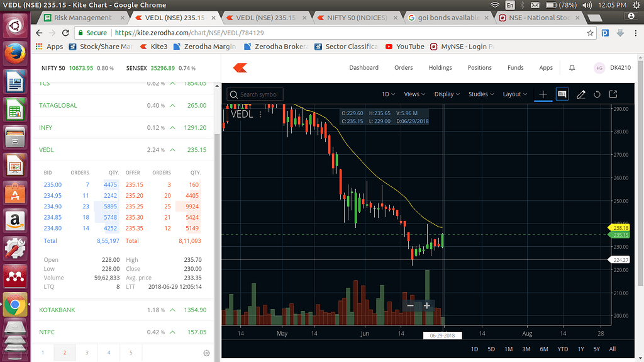Open LibreOffice Writer from dock
Viewport: 644px width, 362px height.
(x=15, y=82)
